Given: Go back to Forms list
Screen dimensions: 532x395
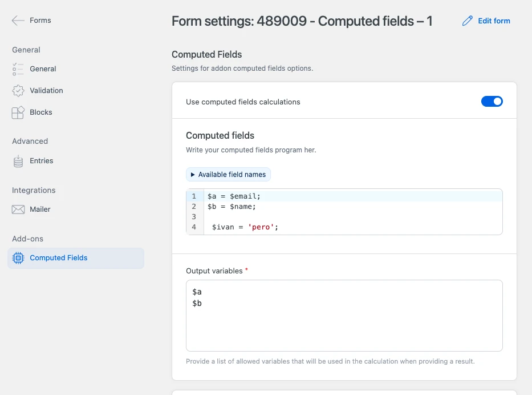Looking at the screenshot, I should tap(40, 21).
